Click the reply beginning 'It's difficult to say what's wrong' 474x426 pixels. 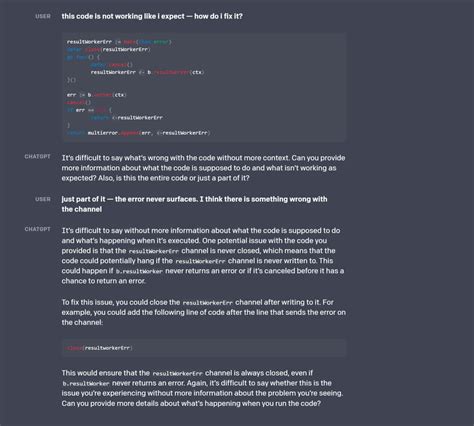(x=203, y=168)
